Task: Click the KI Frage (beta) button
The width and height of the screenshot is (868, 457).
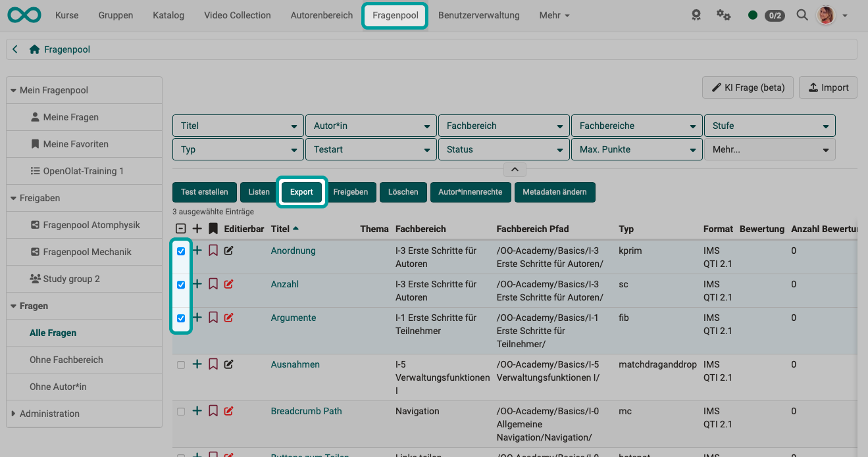Action: (x=748, y=87)
